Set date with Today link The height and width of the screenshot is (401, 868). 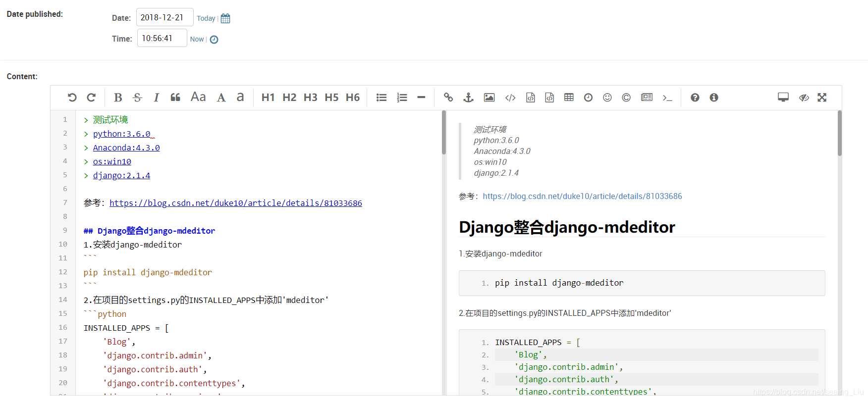click(x=206, y=18)
